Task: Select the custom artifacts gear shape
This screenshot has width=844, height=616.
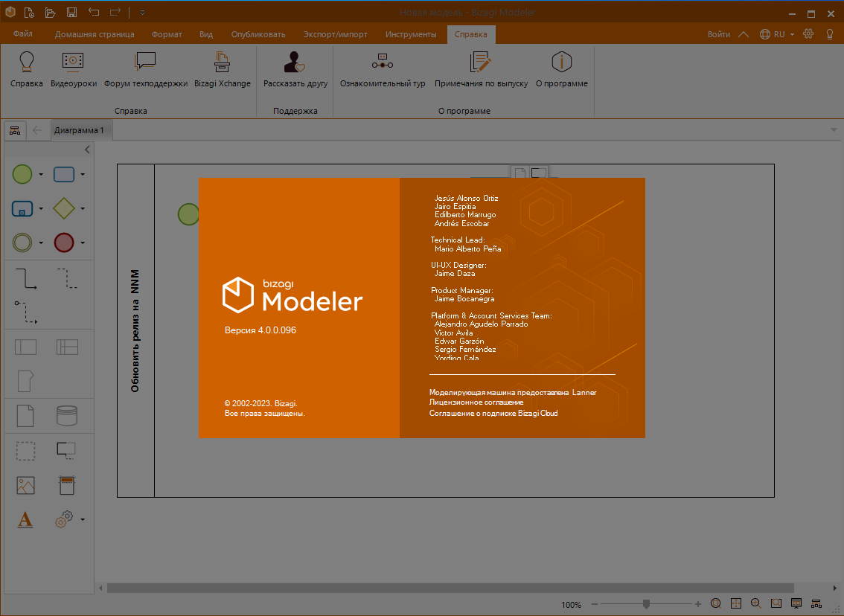Action: (64, 520)
